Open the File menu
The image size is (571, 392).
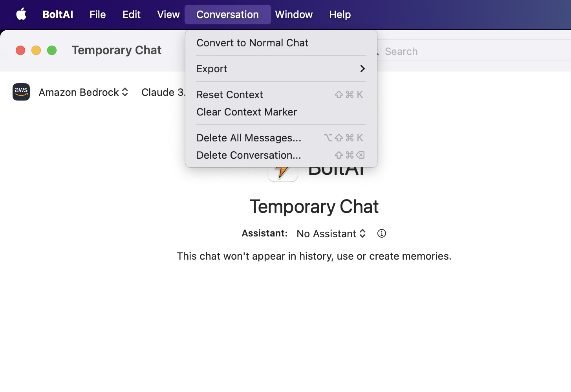pyautogui.click(x=97, y=15)
